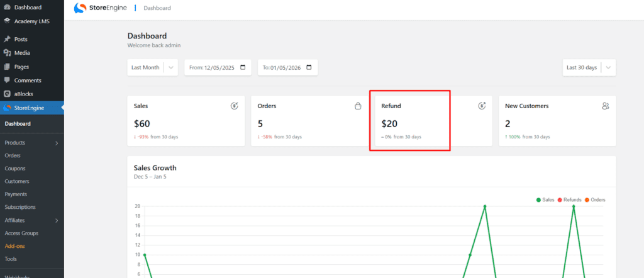Click the Orders card shopping bag icon

358,106
